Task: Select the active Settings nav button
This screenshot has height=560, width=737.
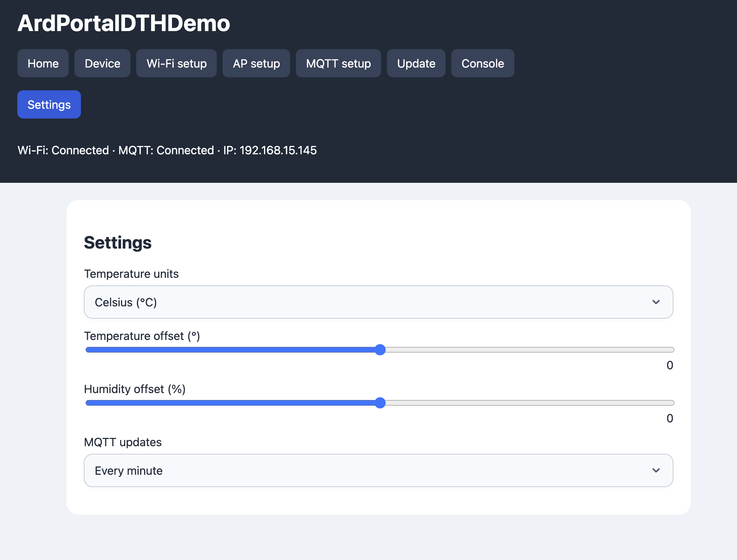Action: (x=49, y=104)
